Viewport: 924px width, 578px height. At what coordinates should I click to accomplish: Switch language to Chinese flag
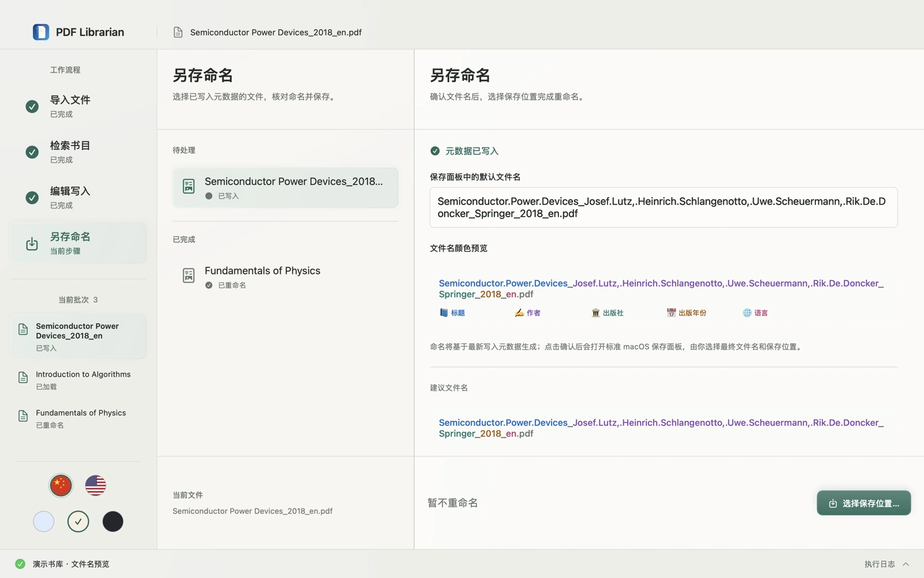point(61,486)
